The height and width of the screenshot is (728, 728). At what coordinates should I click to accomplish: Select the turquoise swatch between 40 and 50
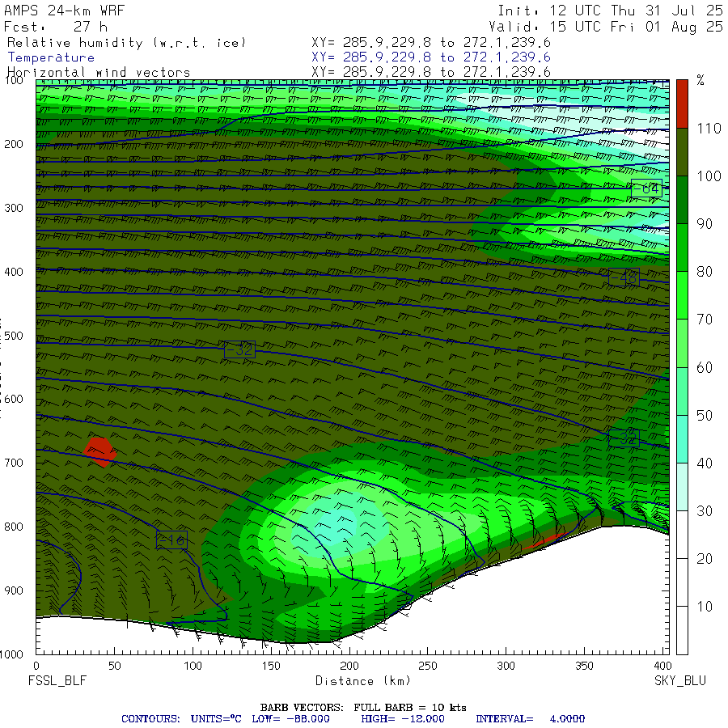click(x=682, y=438)
